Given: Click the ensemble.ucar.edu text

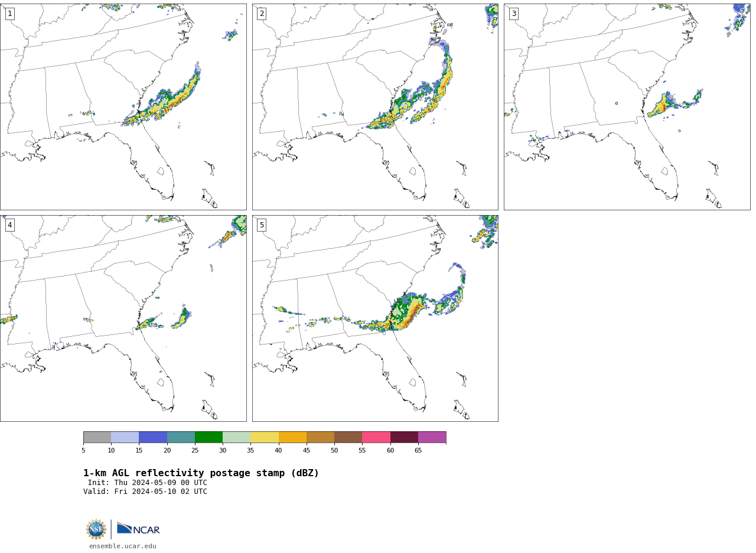Looking at the screenshot, I should (x=123, y=547).
